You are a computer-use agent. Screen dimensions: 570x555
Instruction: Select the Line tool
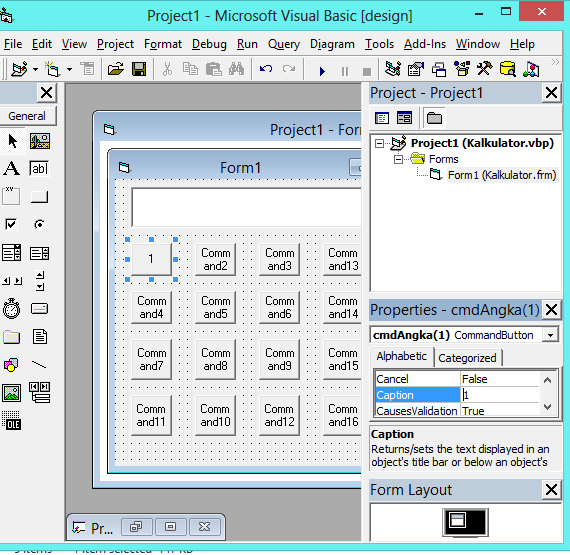pos(39,365)
